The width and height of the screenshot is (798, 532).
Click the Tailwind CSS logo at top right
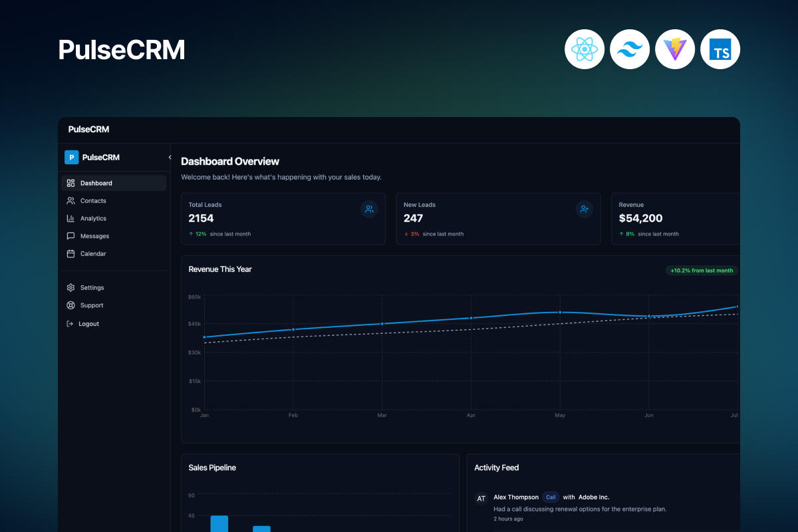pyautogui.click(x=630, y=49)
